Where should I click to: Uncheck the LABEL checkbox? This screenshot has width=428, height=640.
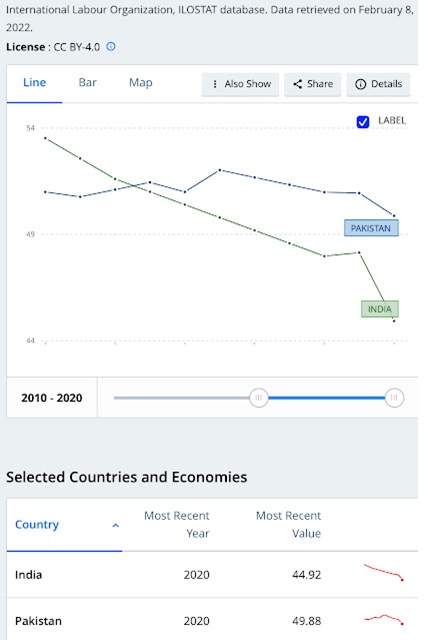click(363, 122)
